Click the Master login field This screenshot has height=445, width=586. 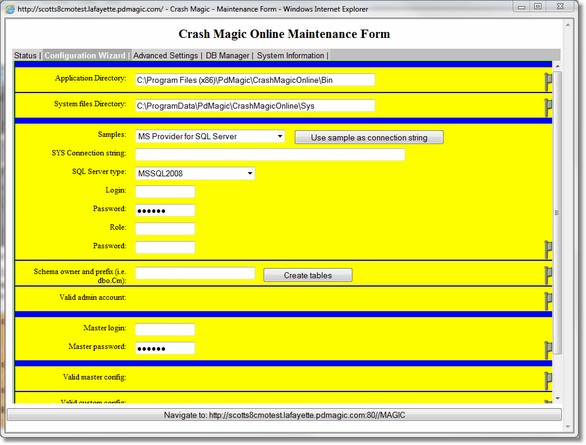click(x=165, y=330)
